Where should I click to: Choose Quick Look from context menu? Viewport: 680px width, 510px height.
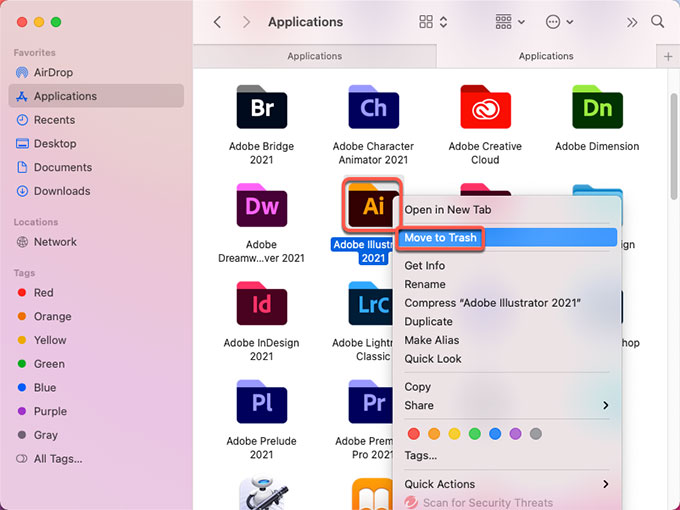[x=507, y=359]
